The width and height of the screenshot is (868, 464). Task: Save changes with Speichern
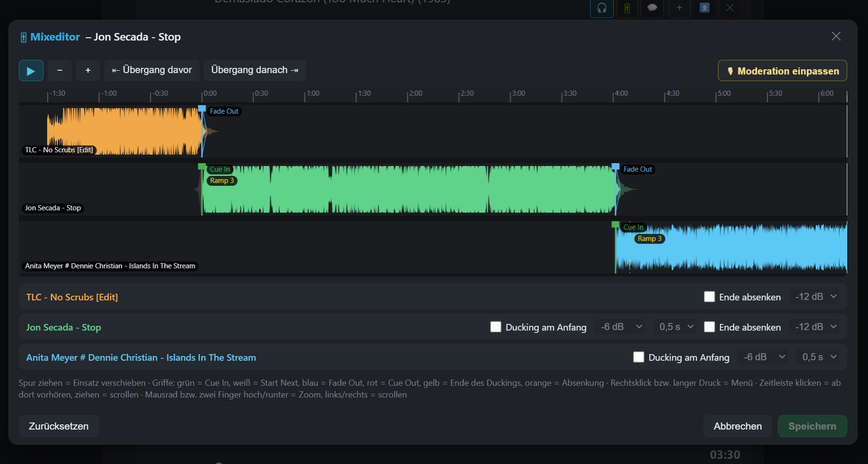coord(812,426)
